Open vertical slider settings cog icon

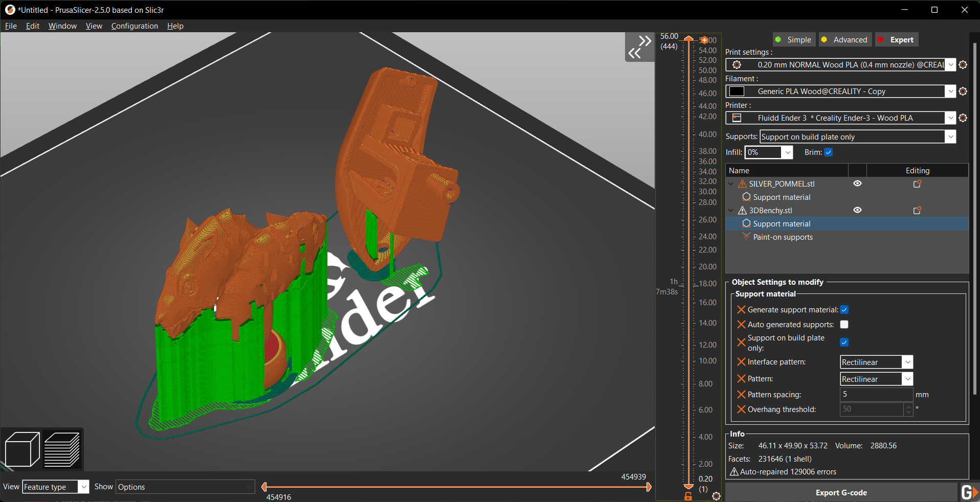tap(716, 496)
